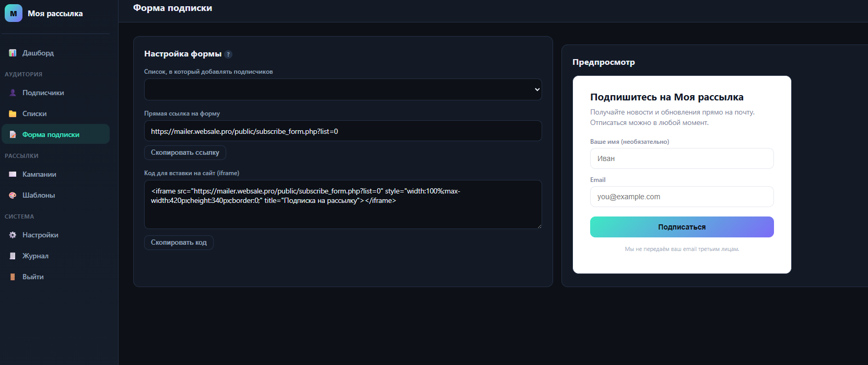Click the "M" logo badge in sidebar
This screenshot has width=868, height=365.
[14, 13]
